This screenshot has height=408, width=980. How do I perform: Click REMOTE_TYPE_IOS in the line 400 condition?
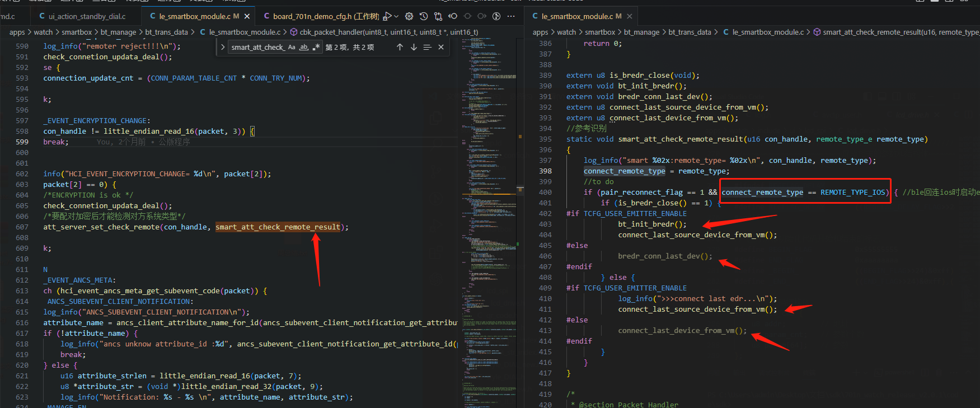[853, 193]
